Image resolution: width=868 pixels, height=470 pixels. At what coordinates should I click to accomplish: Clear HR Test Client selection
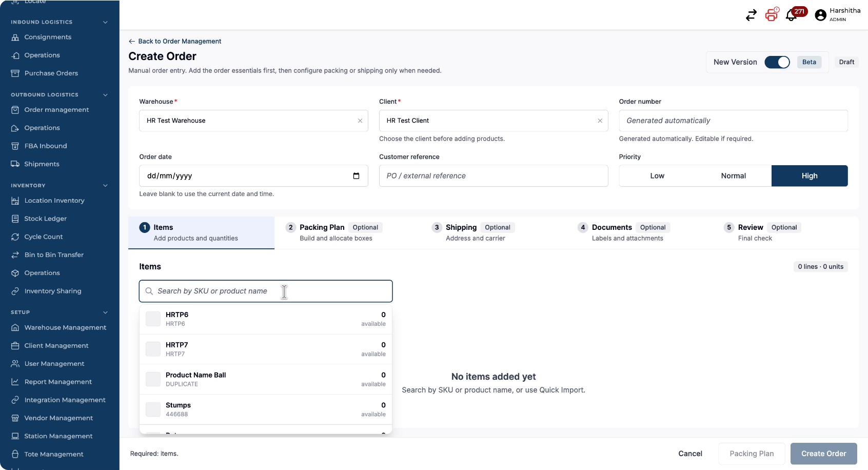(600, 121)
